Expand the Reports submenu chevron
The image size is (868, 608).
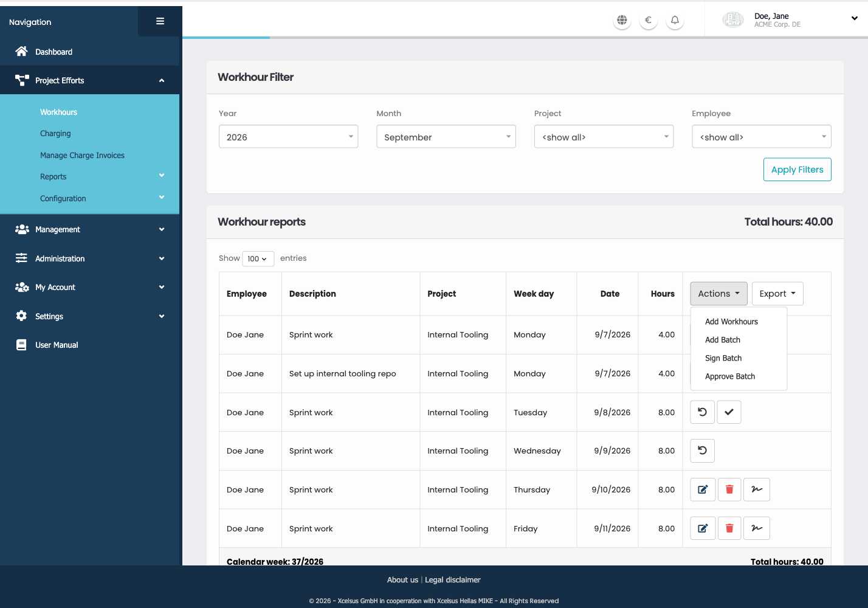162,176
